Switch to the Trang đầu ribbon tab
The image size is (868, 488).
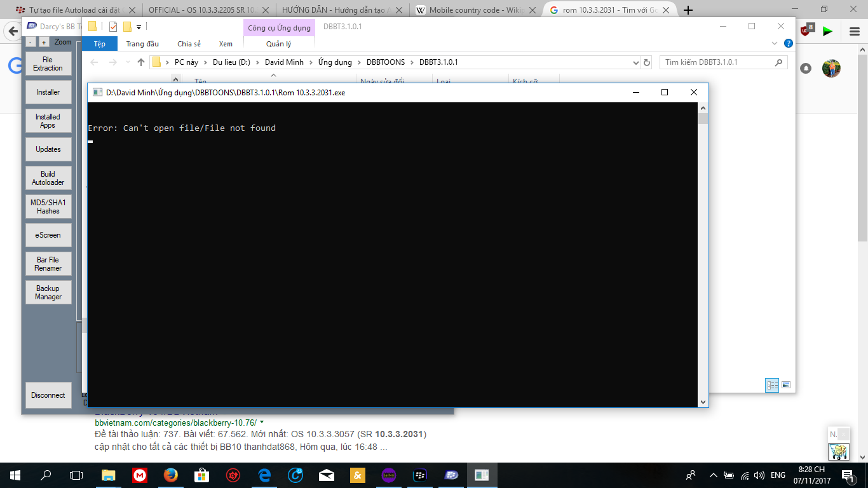[142, 44]
